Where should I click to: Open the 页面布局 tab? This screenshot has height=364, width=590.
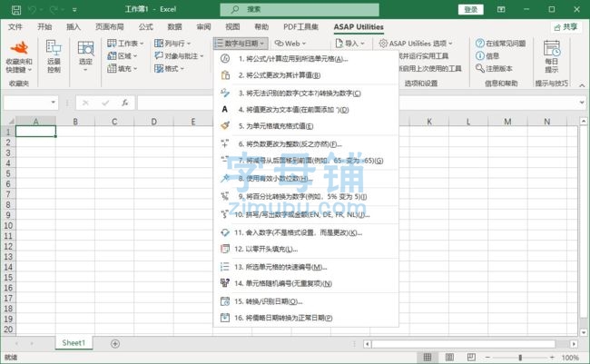(x=110, y=27)
